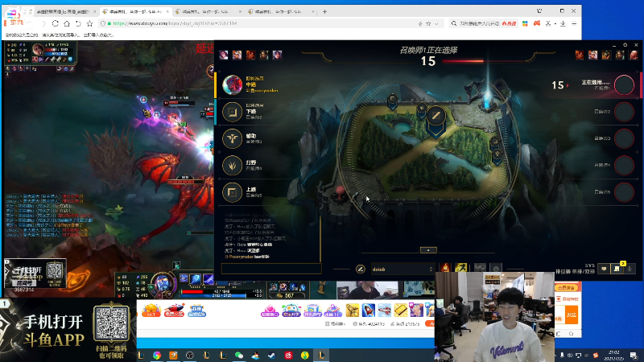Click the large mid lane map marker

pyautogui.click(x=436, y=118)
